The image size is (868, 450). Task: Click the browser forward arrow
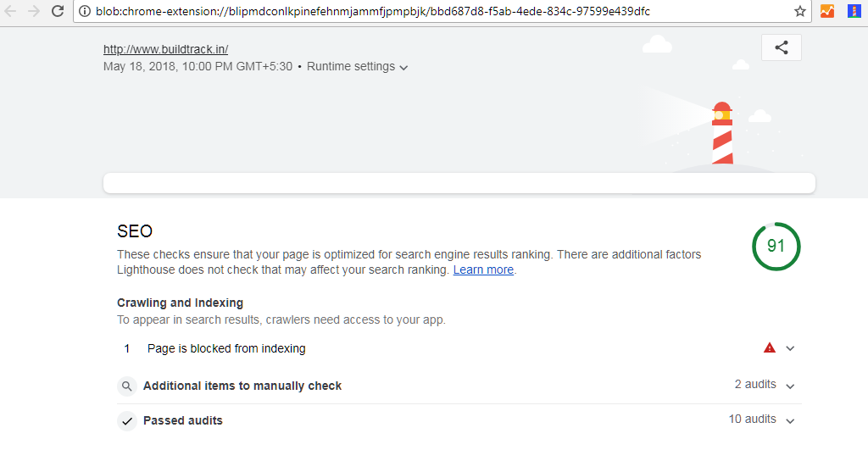click(x=34, y=11)
